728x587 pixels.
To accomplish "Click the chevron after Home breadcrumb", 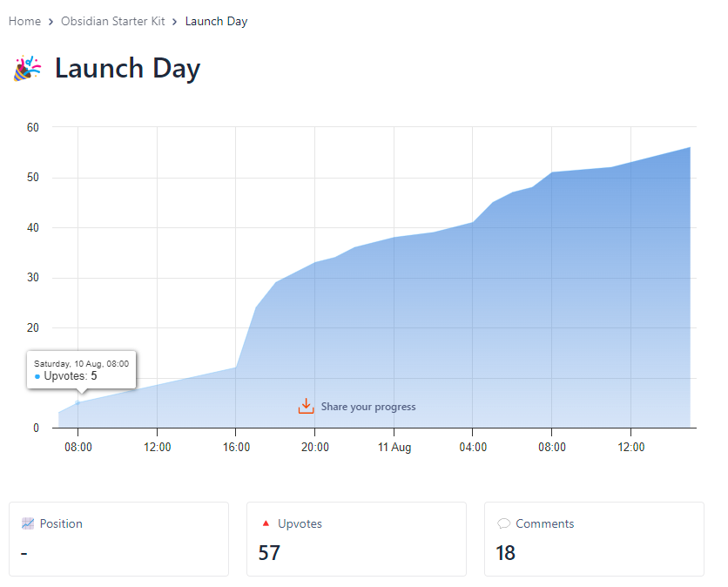I will 51,22.
